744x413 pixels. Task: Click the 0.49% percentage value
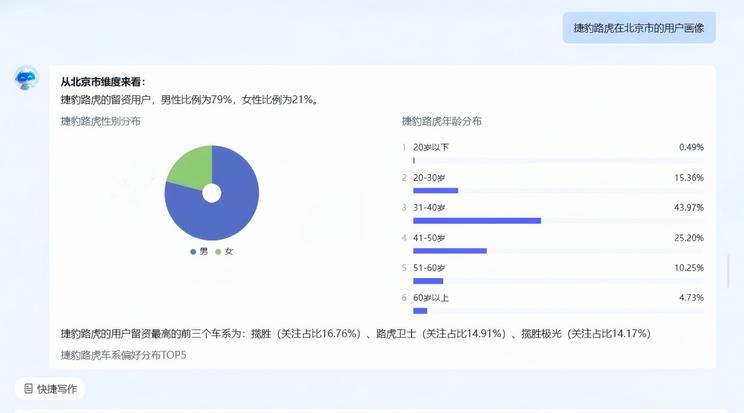pos(691,147)
